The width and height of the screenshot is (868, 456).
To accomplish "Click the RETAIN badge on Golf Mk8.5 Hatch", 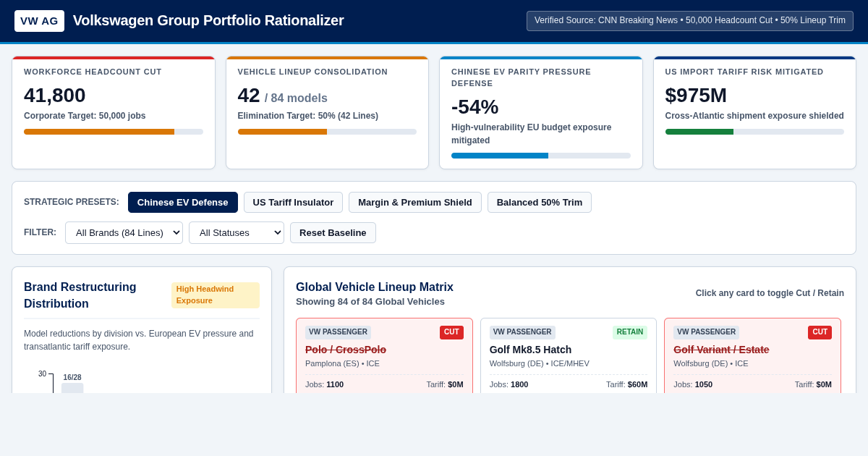I will click(x=630, y=332).
